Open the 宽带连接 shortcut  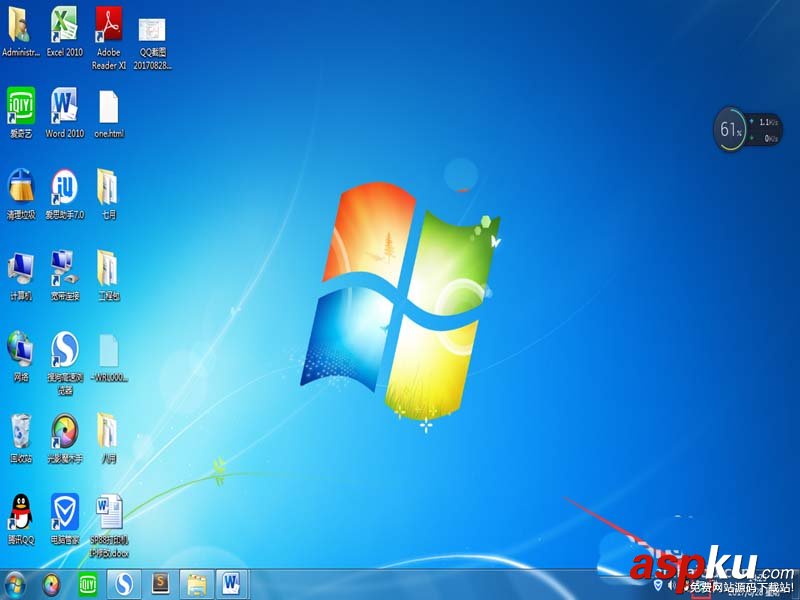point(65,276)
